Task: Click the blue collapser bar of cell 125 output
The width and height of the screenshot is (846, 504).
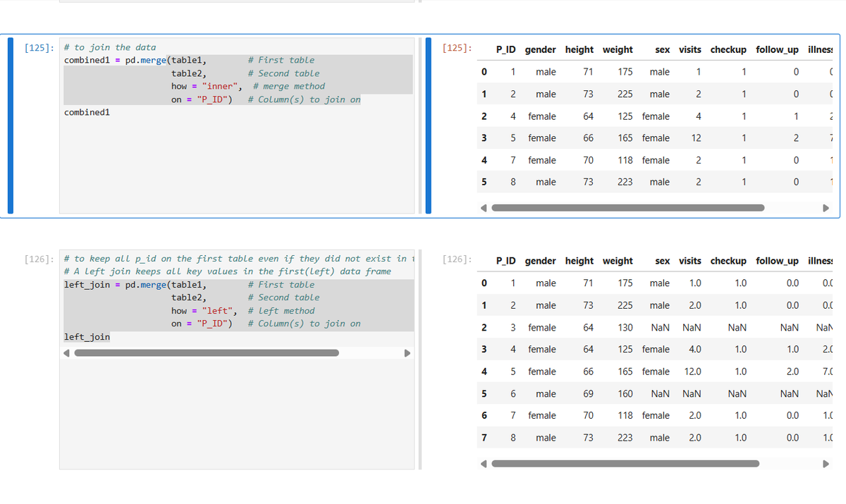Action: point(428,125)
